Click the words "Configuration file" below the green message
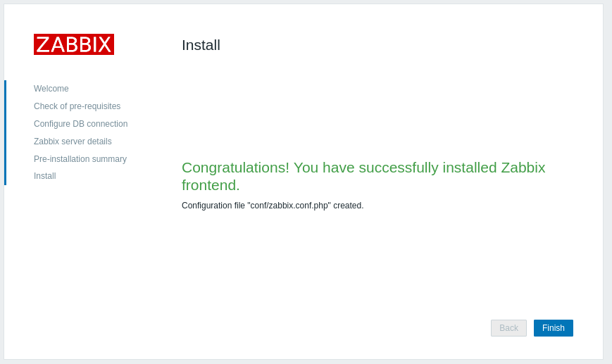The image size is (612, 364). tap(213, 206)
